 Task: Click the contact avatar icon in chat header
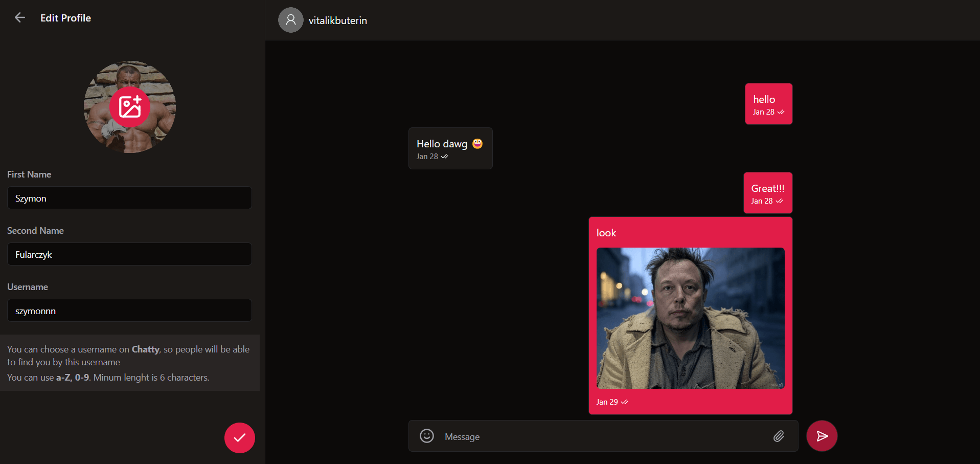coord(290,20)
